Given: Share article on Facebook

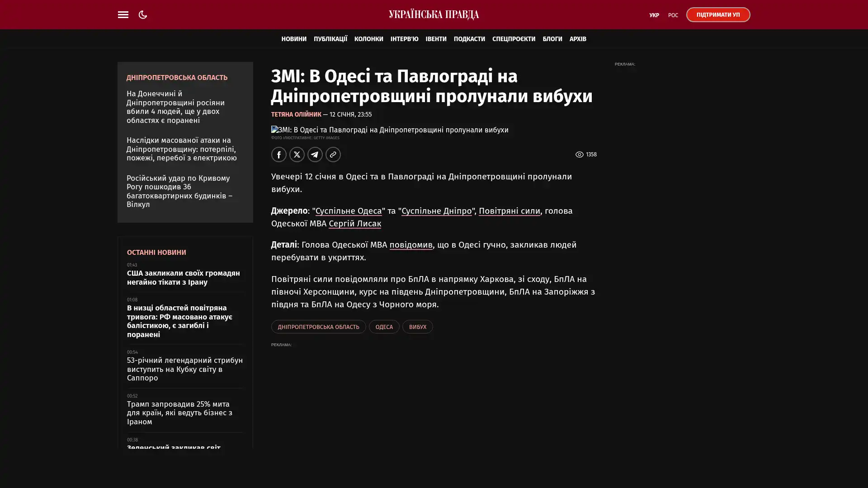Looking at the screenshot, I should [x=279, y=155].
